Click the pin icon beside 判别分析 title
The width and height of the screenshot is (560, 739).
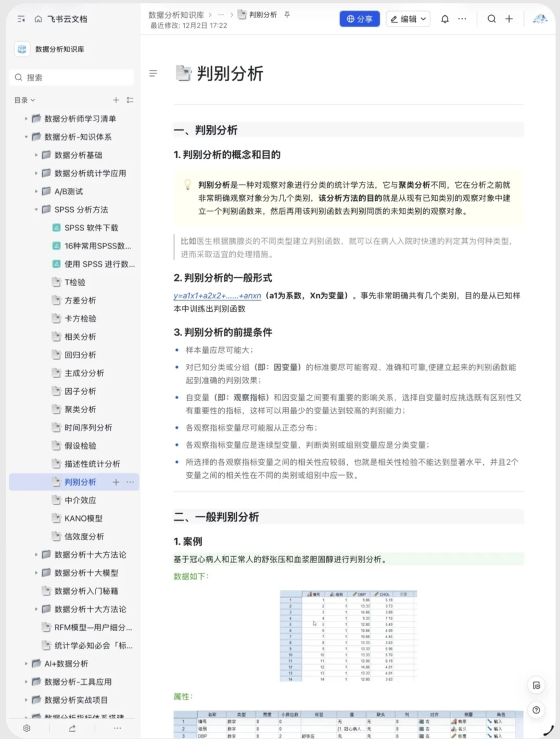(x=287, y=15)
